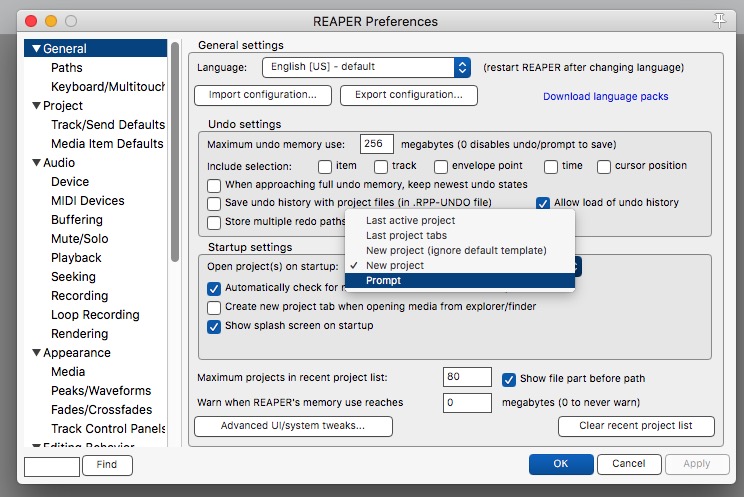Click Clear recent project list
This screenshot has width=744, height=497.
[636, 426]
